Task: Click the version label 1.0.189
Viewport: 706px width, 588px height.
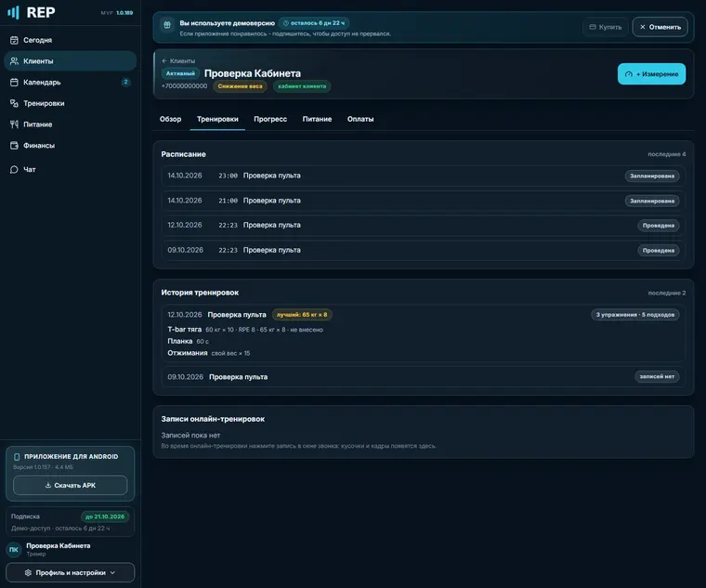Action: click(124, 13)
